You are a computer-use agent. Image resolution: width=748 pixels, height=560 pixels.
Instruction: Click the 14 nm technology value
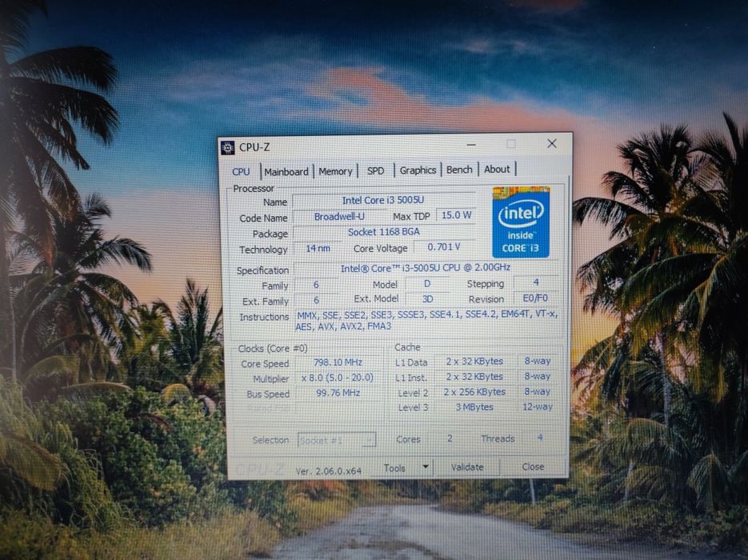click(x=318, y=249)
